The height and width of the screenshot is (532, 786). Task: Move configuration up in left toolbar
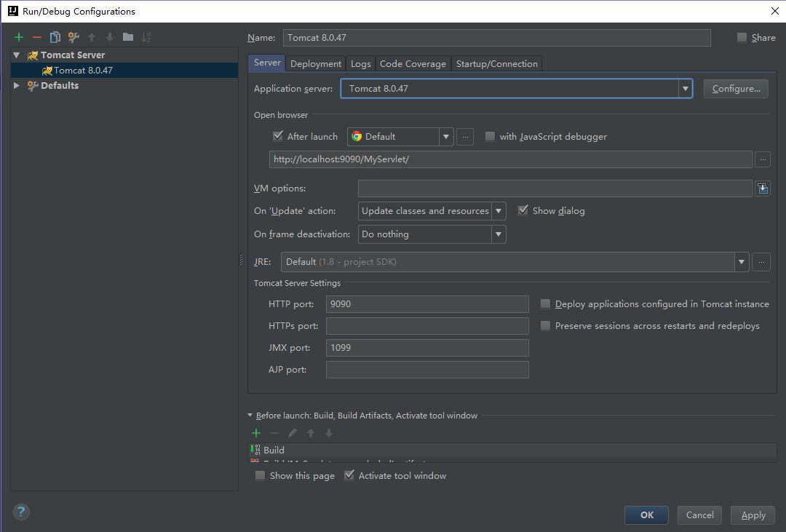click(92, 37)
